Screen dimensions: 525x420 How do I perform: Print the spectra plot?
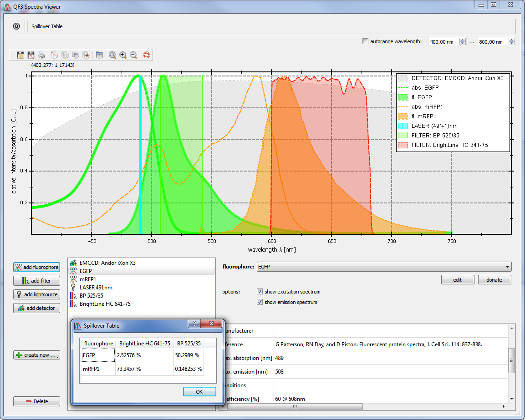41,55
